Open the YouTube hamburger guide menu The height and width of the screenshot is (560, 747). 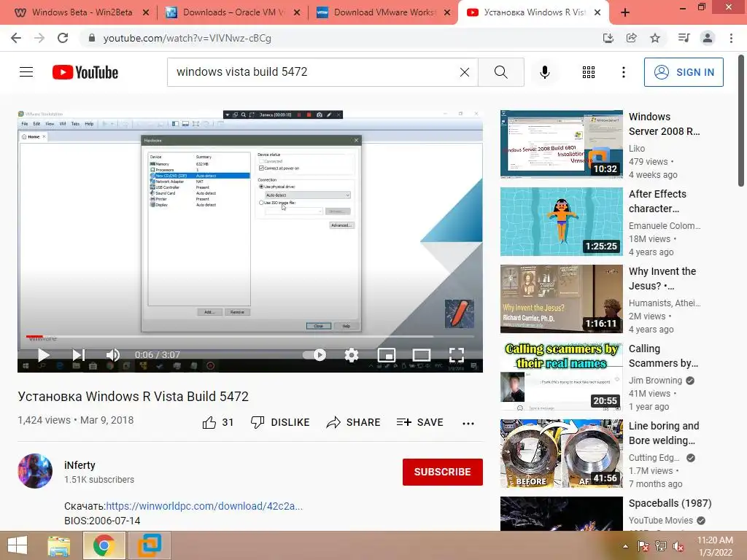pyautogui.click(x=26, y=72)
